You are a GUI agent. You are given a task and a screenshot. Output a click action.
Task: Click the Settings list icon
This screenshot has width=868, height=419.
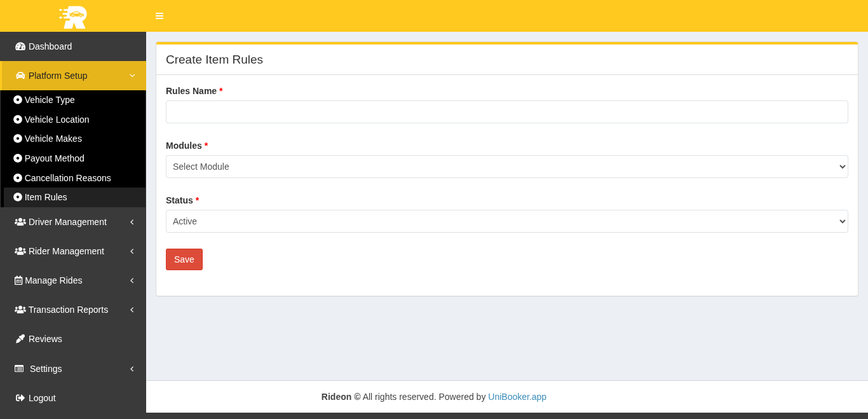coord(19,369)
